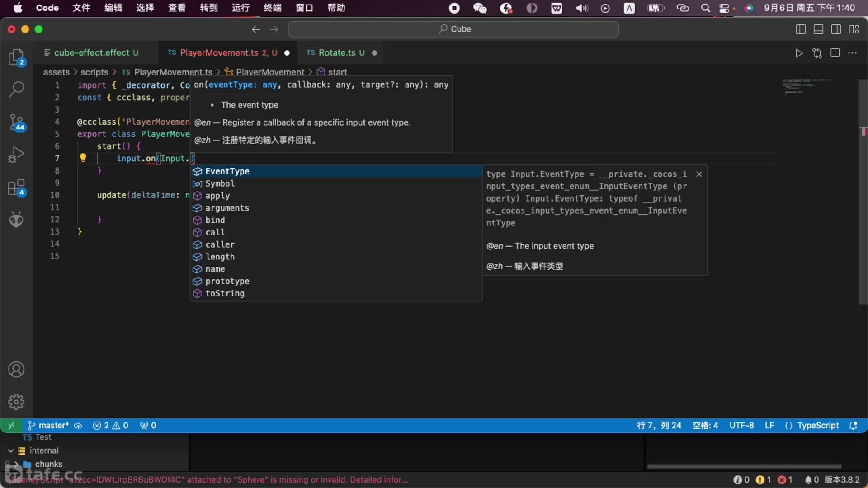Select bind suggestion
Viewport: 868px width, 488px height.
click(336, 220)
